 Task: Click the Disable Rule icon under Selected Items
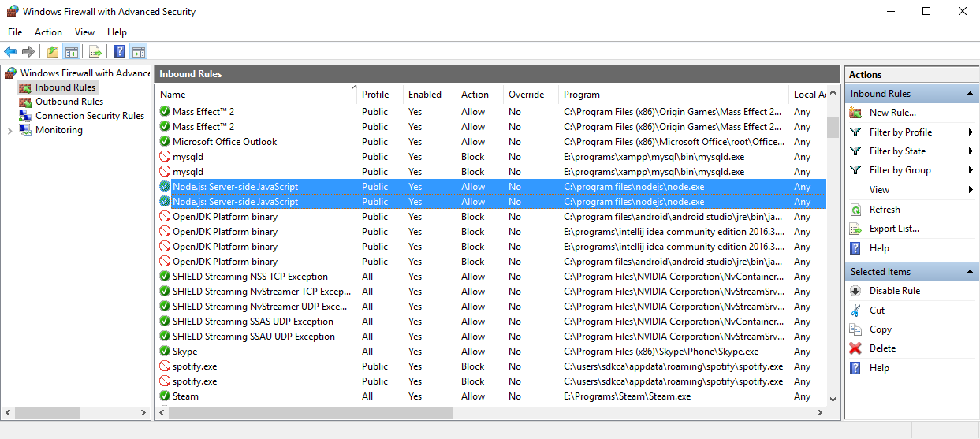855,291
